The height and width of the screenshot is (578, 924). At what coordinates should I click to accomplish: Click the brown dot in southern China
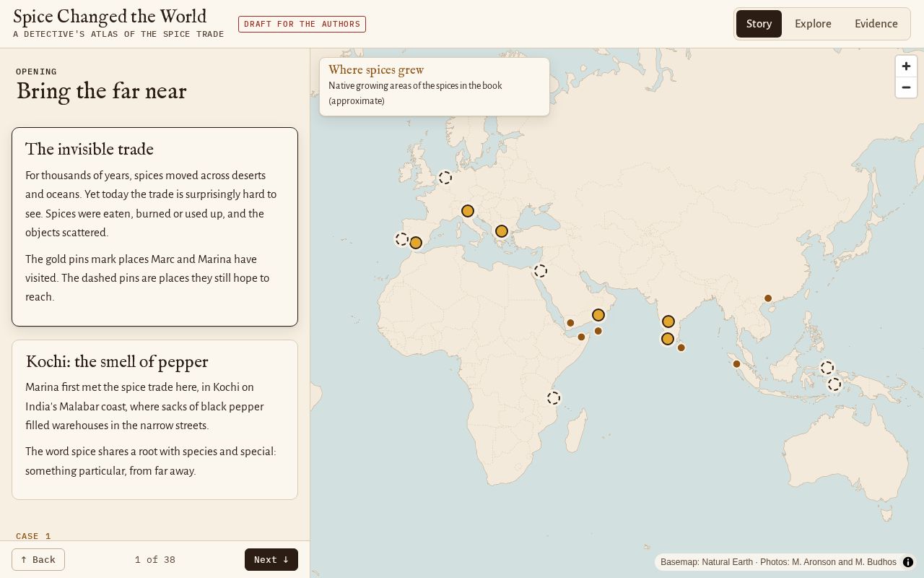pos(768,298)
